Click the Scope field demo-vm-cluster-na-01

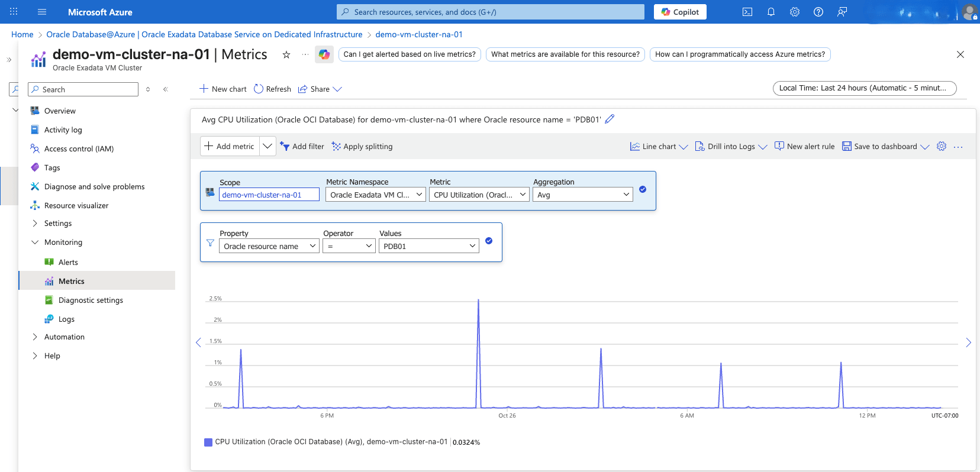269,195
